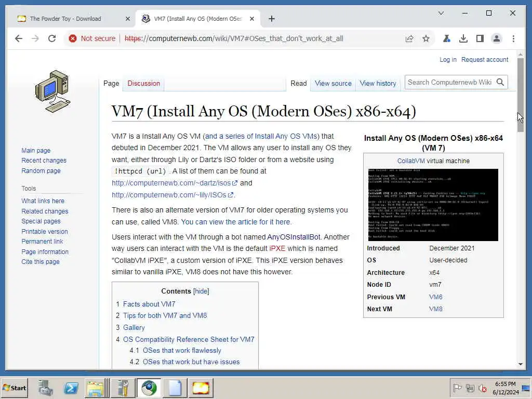
Task: Open the tab search chevron
Action: [441, 13]
